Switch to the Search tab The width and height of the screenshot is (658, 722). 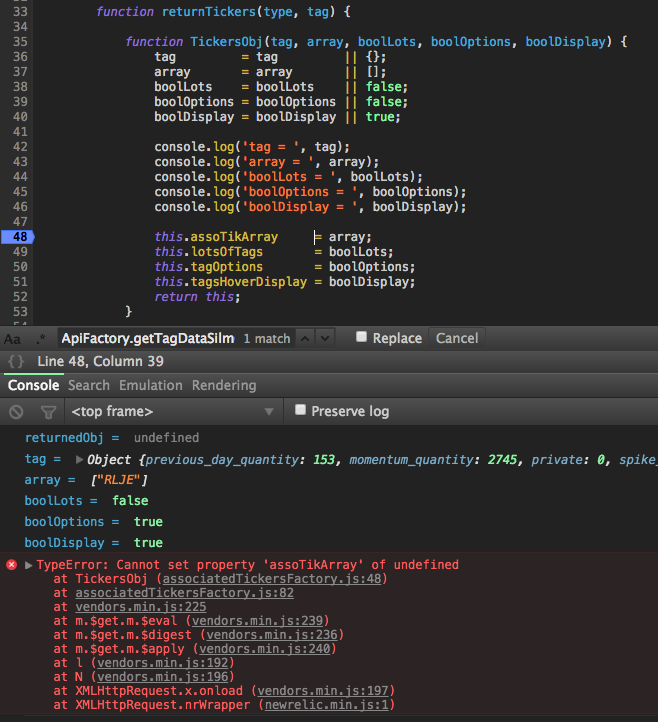[x=89, y=385]
